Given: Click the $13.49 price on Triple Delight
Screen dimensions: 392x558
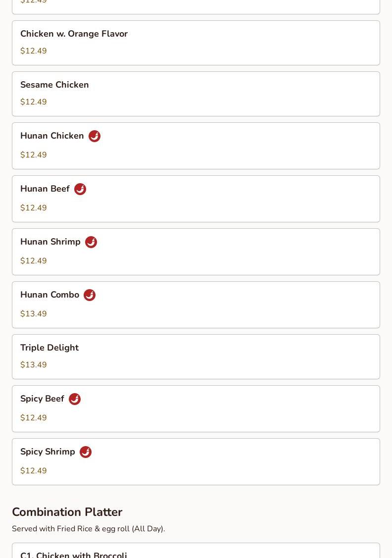Looking at the screenshot, I should pyautogui.click(x=34, y=365).
